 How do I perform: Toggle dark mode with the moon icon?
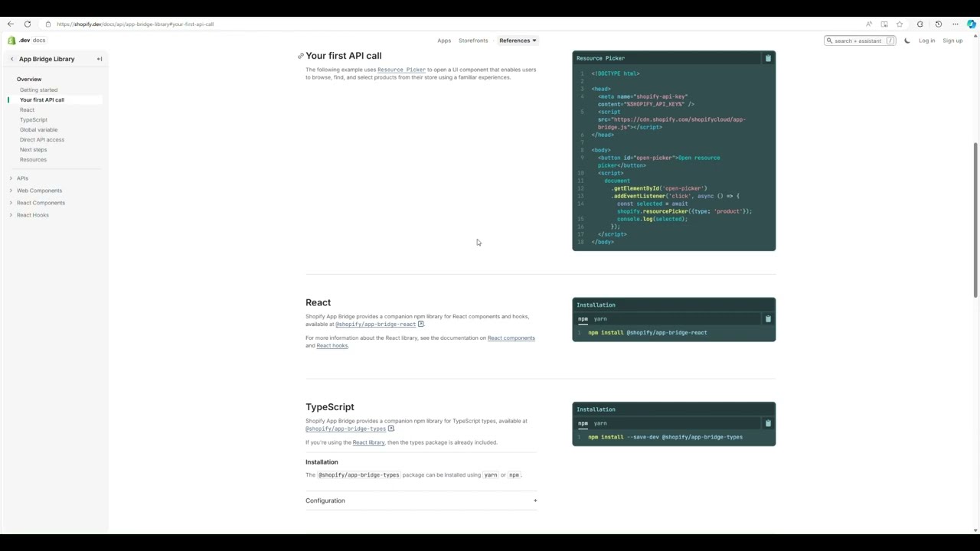(x=907, y=41)
